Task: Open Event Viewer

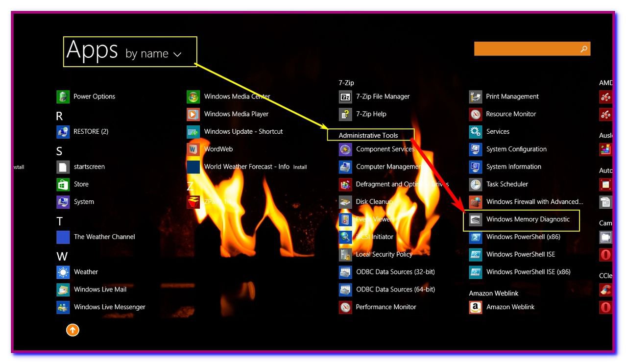Action: [365, 219]
